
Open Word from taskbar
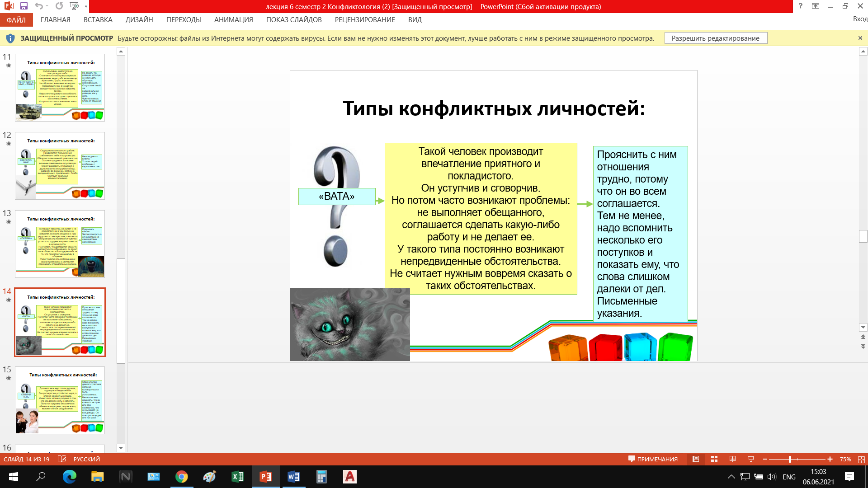click(293, 477)
